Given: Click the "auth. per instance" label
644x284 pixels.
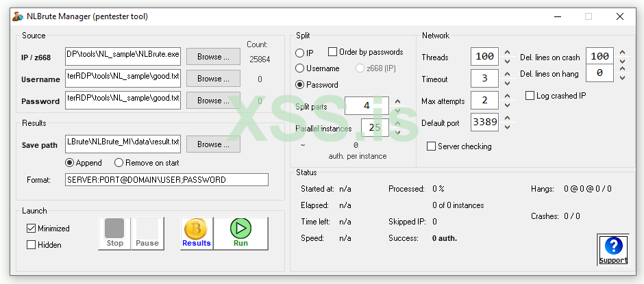Looking at the screenshot, I should [x=358, y=156].
